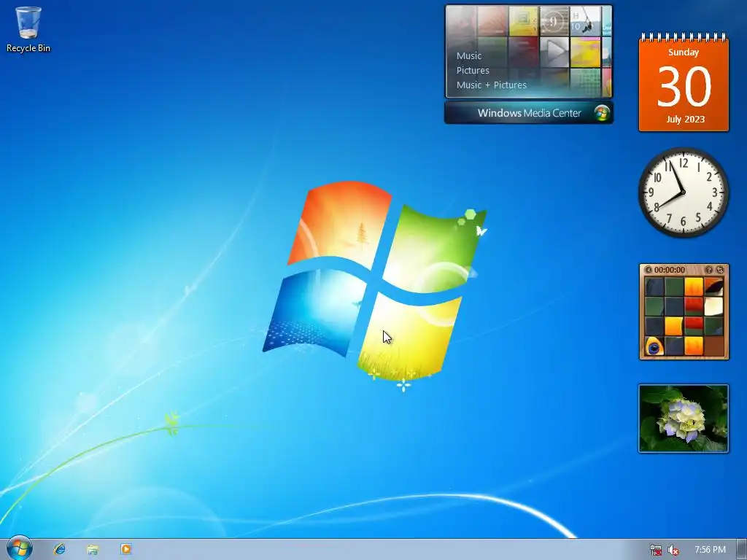The width and height of the screenshot is (747, 560).
Task: Click the Sunday label on calendar gadget
Action: coord(684,52)
